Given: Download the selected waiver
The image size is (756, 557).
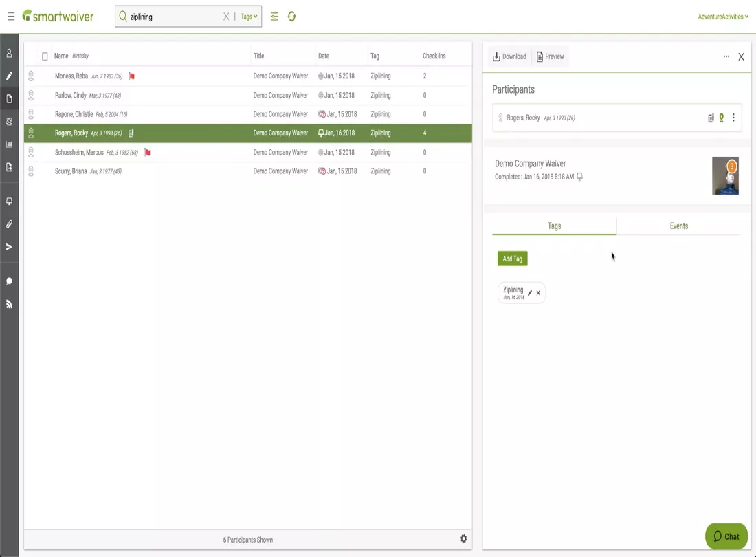Looking at the screenshot, I should [x=509, y=56].
